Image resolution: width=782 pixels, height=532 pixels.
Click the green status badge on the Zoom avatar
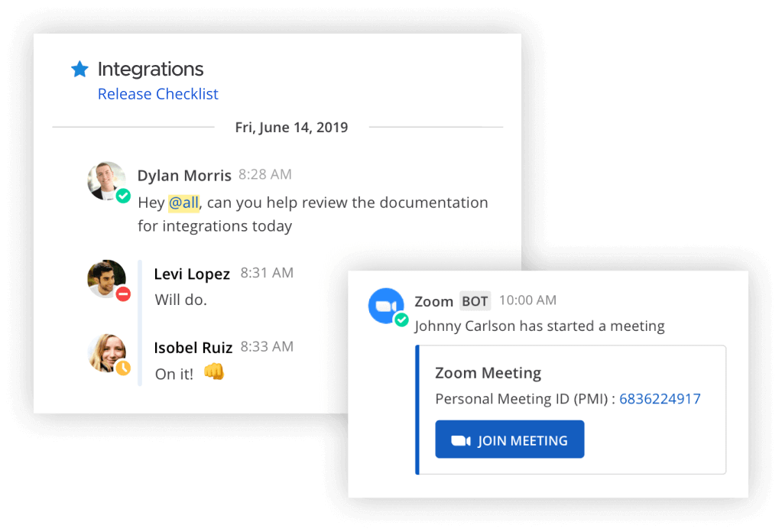click(401, 320)
